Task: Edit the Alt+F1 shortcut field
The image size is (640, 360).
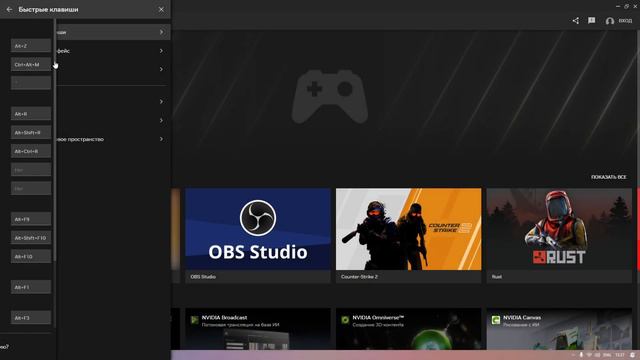Action: (x=31, y=287)
